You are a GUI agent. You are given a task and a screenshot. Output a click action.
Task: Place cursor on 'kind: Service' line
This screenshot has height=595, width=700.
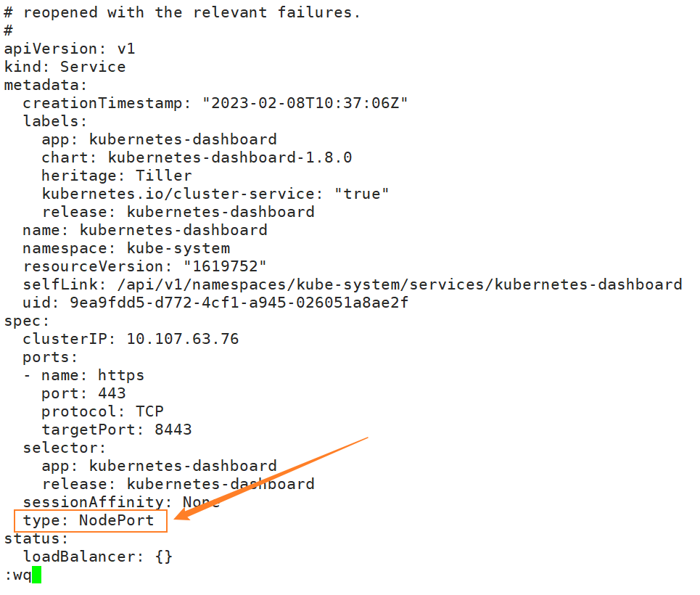pyautogui.click(x=65, y=67)
